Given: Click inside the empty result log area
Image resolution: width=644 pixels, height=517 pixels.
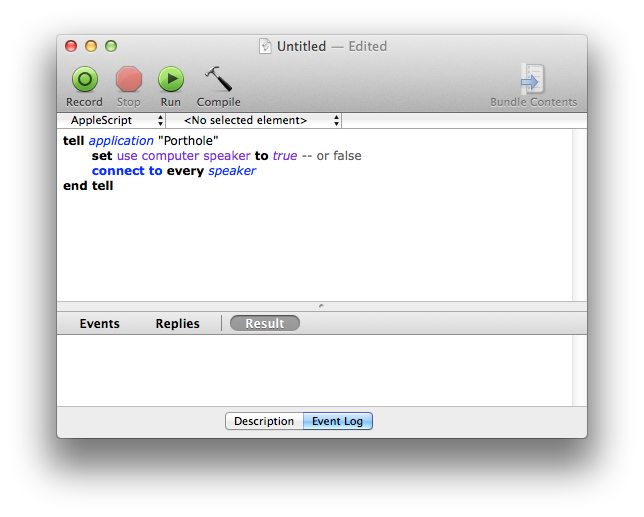Looking at the screenshot, I should tap(315, 370).
